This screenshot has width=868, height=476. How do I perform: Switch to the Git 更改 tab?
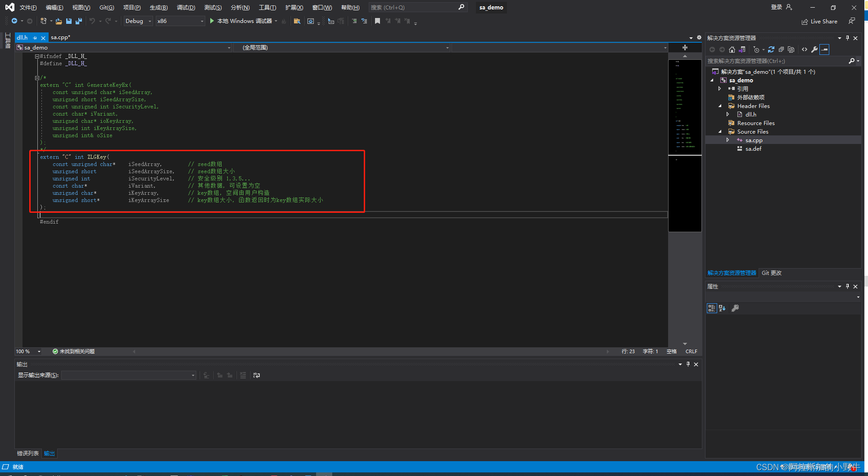click(771, 273)
